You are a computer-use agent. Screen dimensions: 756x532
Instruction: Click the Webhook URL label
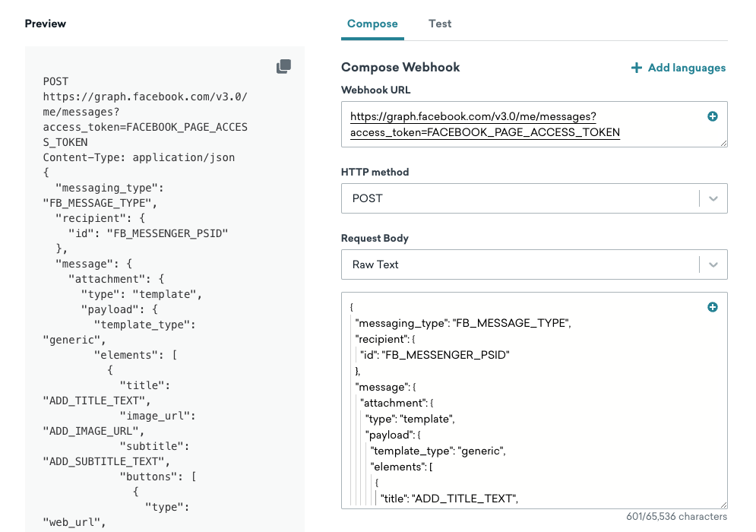(x=375, y=90)
